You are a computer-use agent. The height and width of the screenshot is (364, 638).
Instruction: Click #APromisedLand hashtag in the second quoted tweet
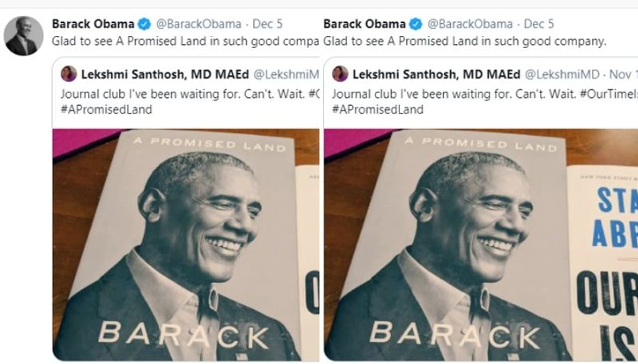378,109
